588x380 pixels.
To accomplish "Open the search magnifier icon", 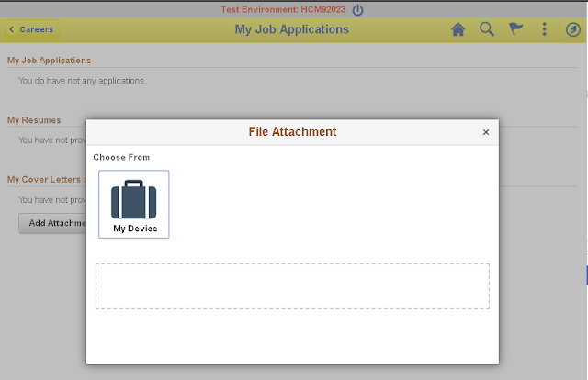I will click(x=487, y=29).
